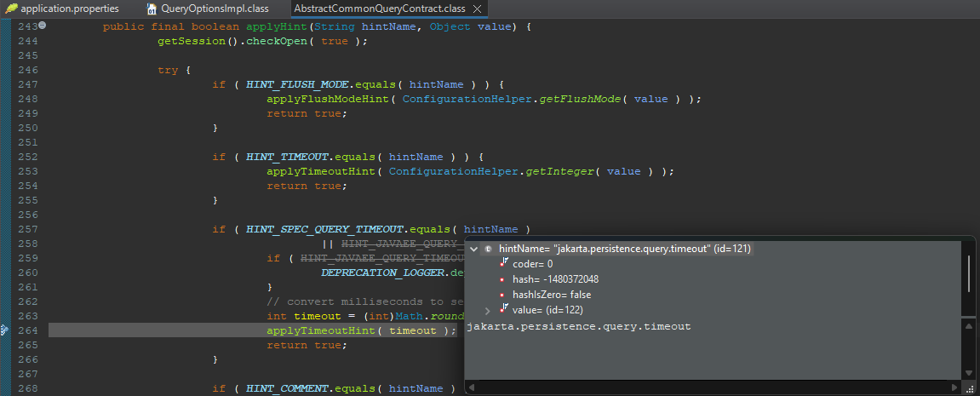Click the local variable icon beside hintName
The height and width of the screenshot is (396, 980).
click(x=488, y=249)
